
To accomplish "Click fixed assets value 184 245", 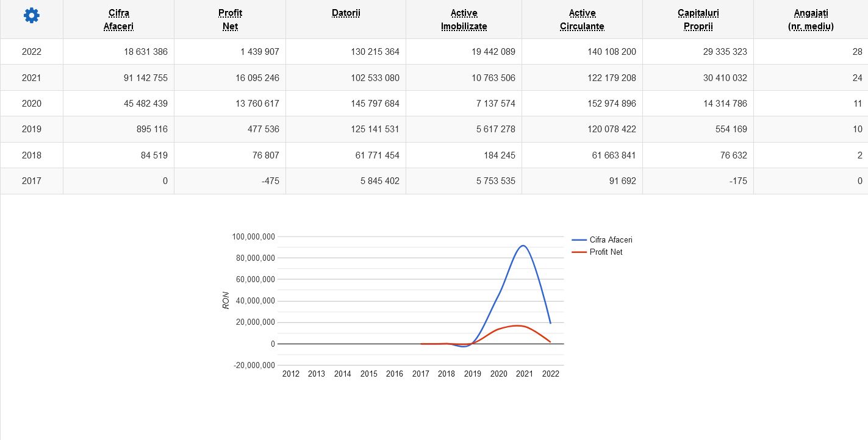I will pyautogui.click(x=499, y=155).
